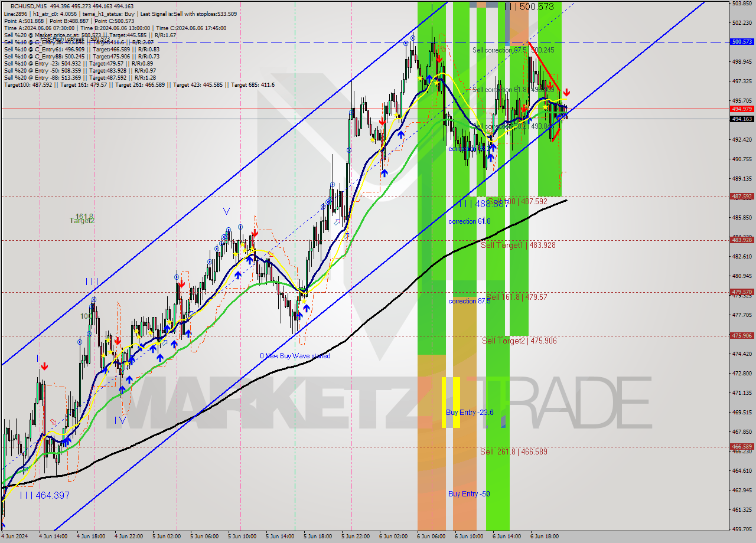The width and height of the screenshot is (756, 543).
Task: Click the red 494.979 price tag
Action: tap(742, 109)
